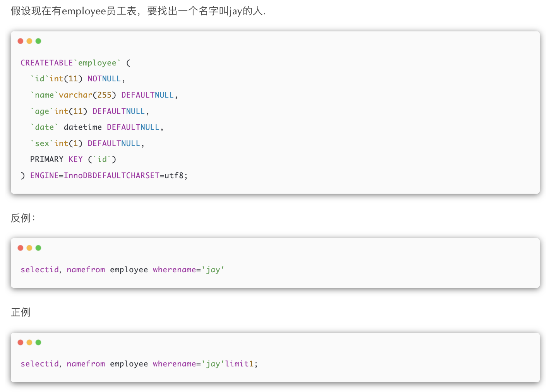Click the `sex` int(1) column line
549x392 pixels.
pyautogui.click(x=87, y=144)
